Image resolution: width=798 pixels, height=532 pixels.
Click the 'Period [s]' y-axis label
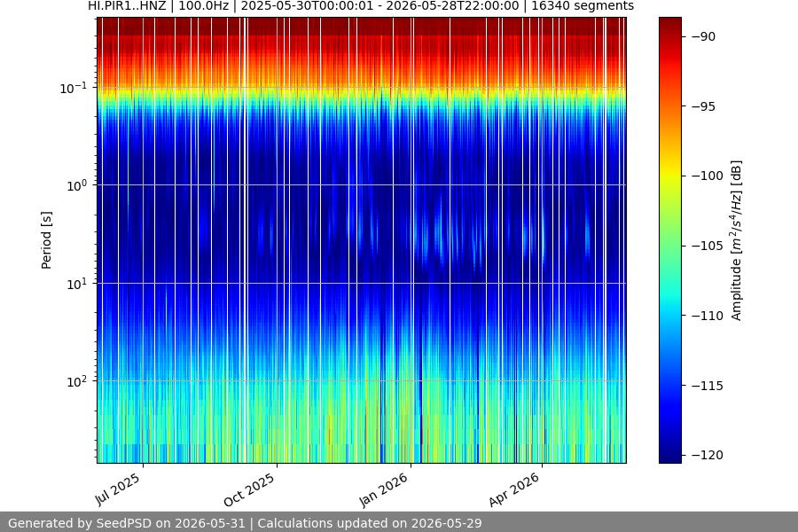click(x=46, y=240)
